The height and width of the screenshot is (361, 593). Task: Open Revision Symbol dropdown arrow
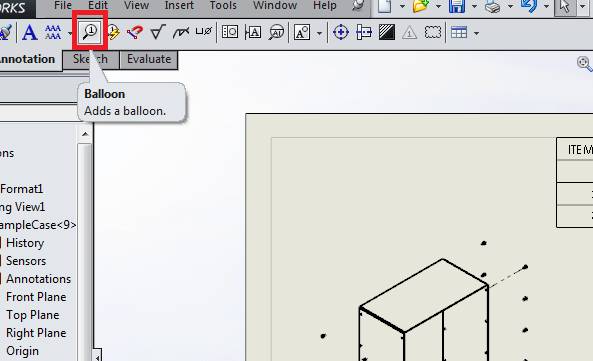(320, 33)
